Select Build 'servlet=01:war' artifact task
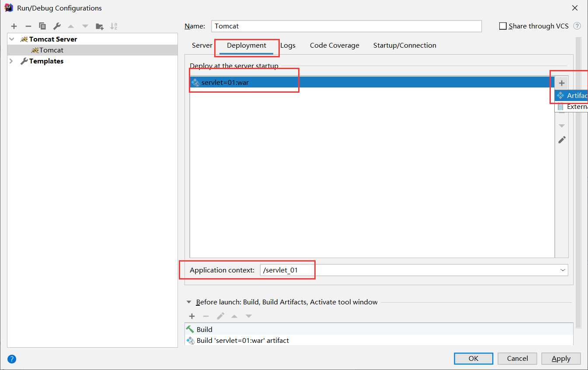Image resolution: width=588 pixels, height=370 pixels. coord(379,340)
